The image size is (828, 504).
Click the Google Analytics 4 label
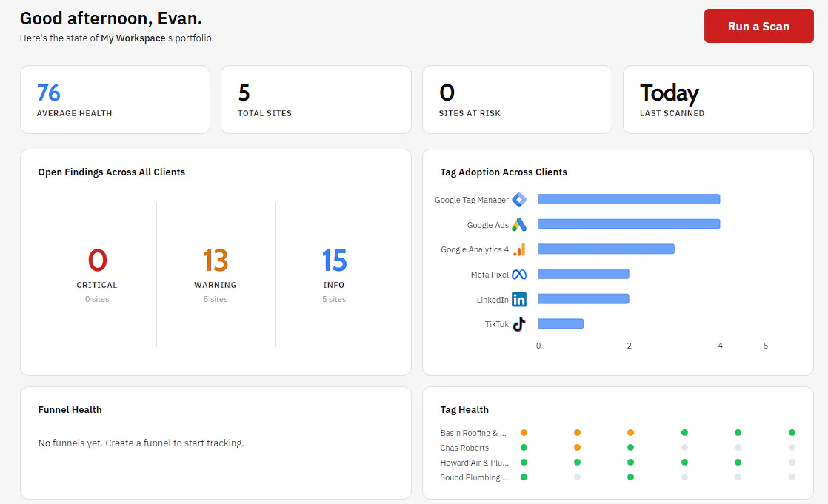point(475,249)
